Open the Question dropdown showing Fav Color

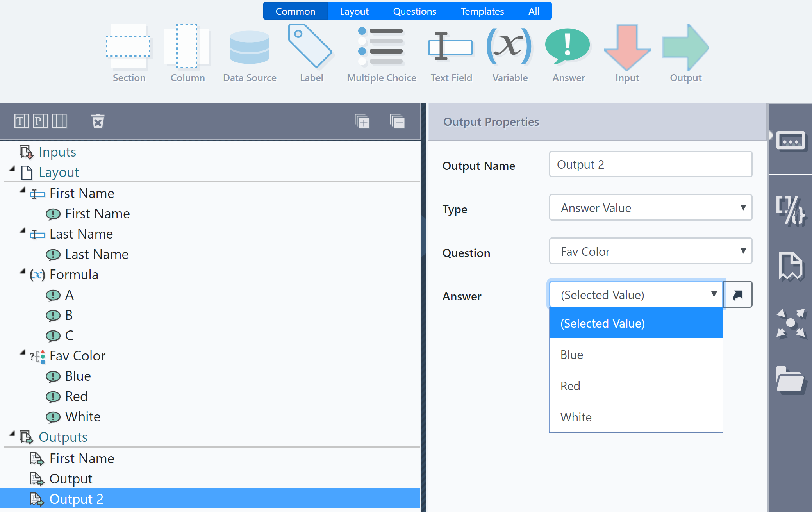coord(650,252)
